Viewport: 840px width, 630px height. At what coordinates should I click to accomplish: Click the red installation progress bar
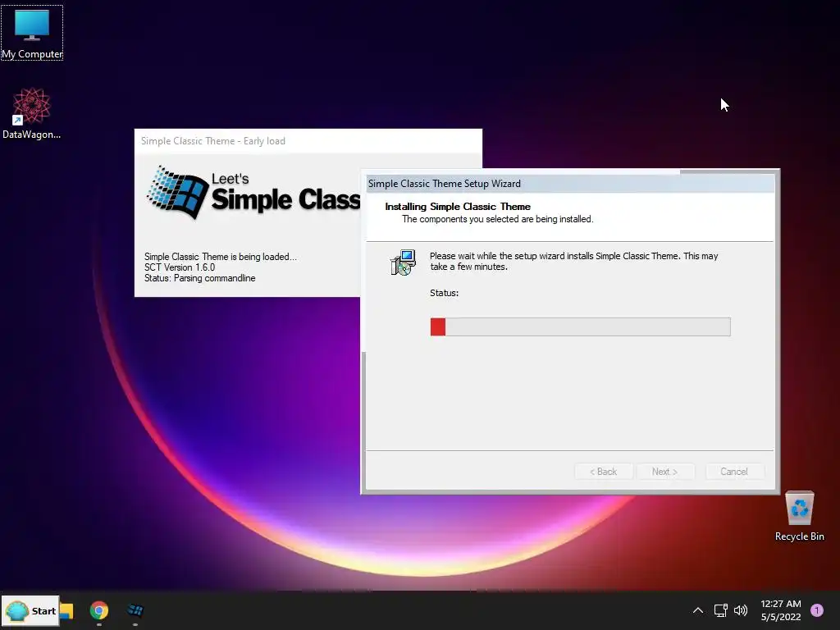tap(580, 326)
